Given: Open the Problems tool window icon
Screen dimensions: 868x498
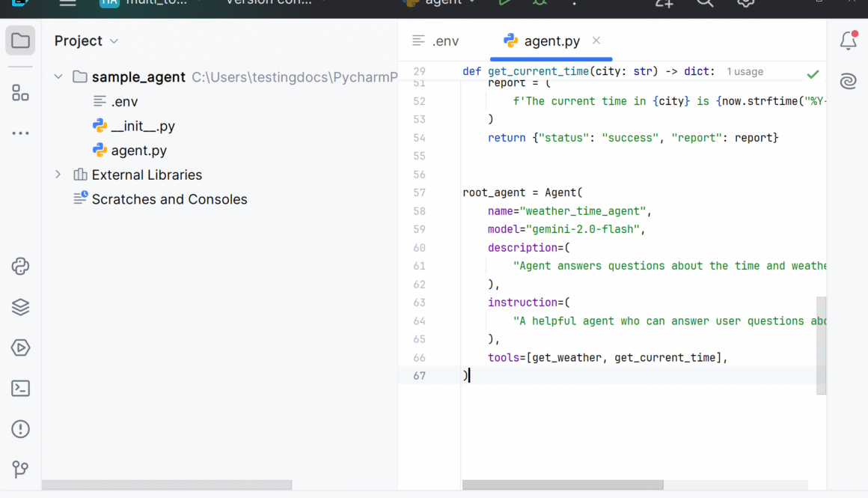Looking at the screenshot, I should click(x=20, y=428).
